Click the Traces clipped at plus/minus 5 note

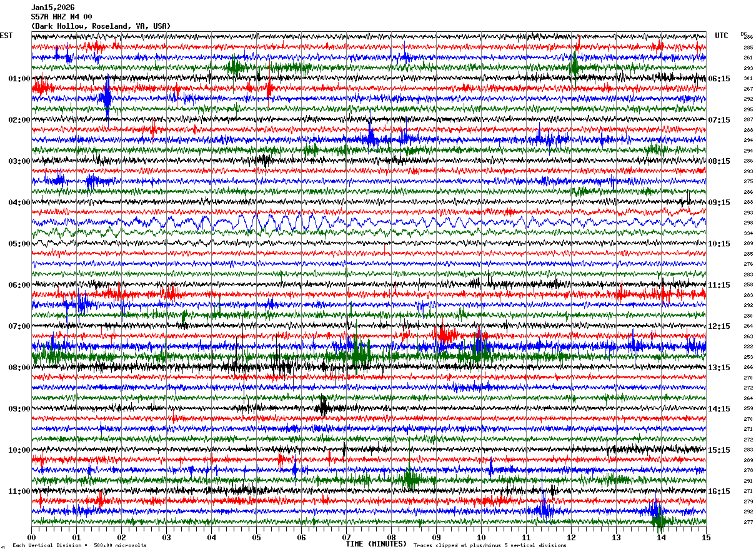[490, 545]
